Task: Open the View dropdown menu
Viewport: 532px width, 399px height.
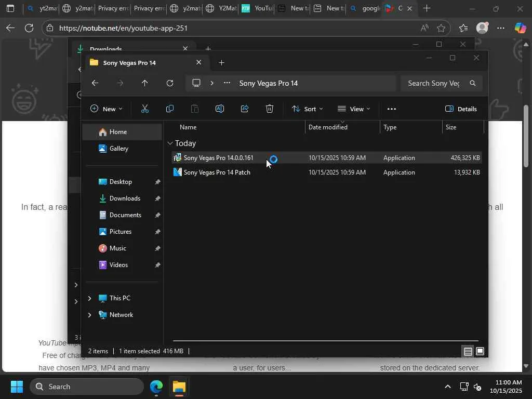Action: [354, 109]
